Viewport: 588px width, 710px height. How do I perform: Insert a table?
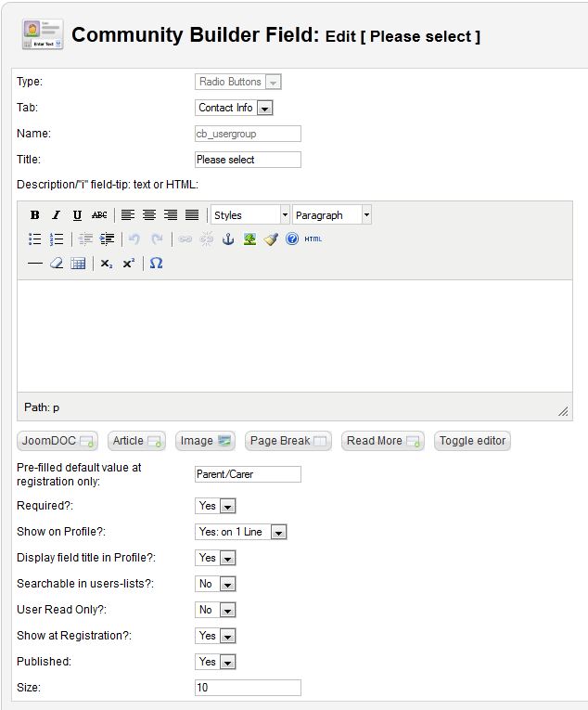(78, 263)
